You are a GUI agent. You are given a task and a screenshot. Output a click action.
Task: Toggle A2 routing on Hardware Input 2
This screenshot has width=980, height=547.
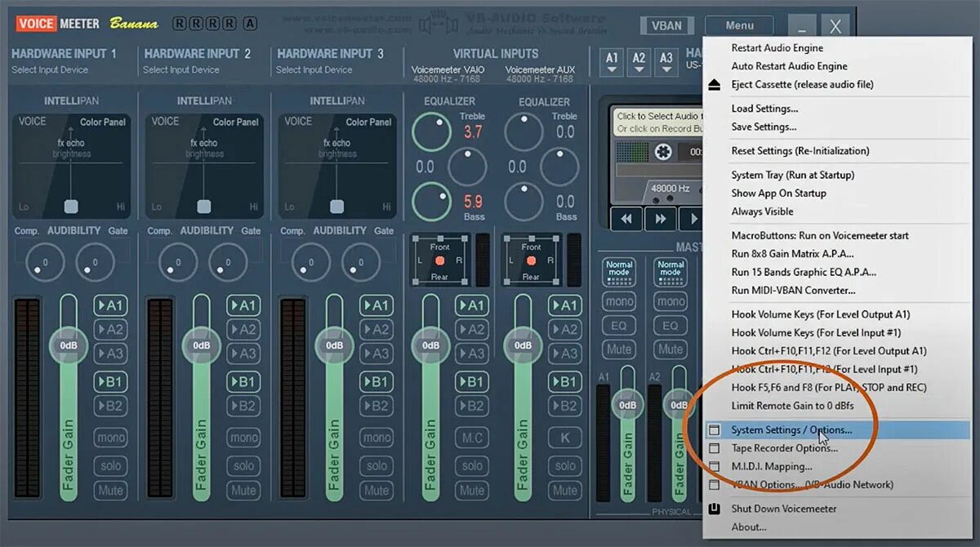pyautogui.click(x=243, y=330)
